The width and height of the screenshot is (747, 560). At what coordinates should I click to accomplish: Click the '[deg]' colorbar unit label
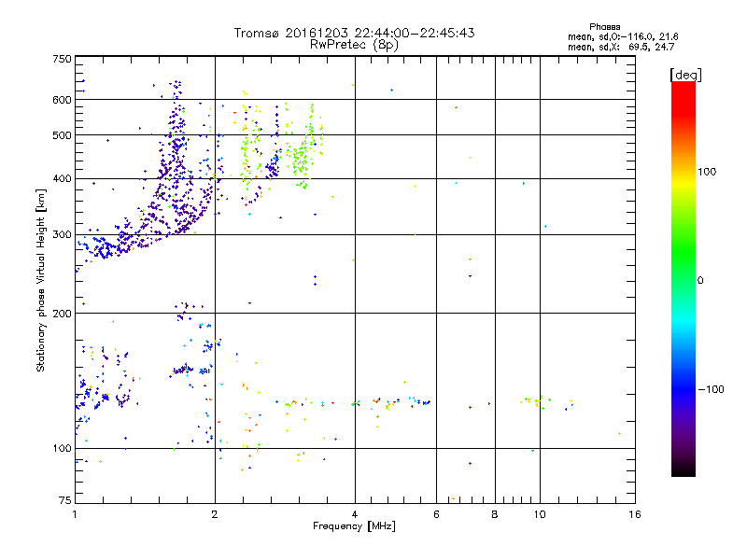pyautogui.click(x=685, y=75)
